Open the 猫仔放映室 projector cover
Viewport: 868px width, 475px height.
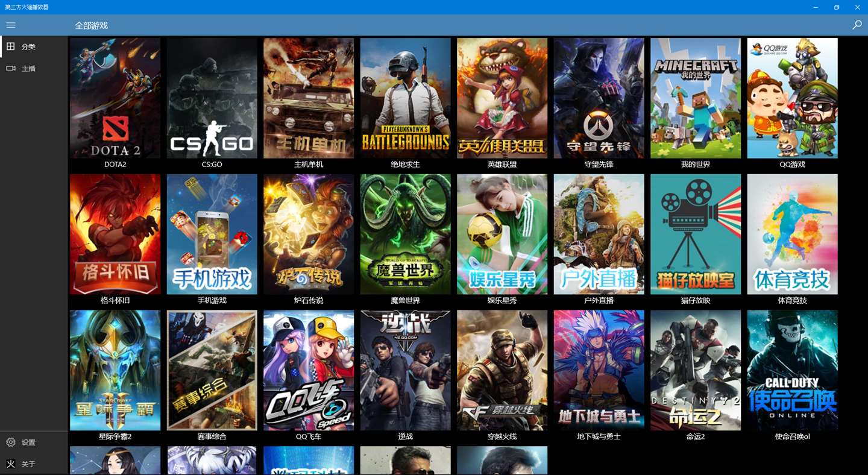coord(696,234)
